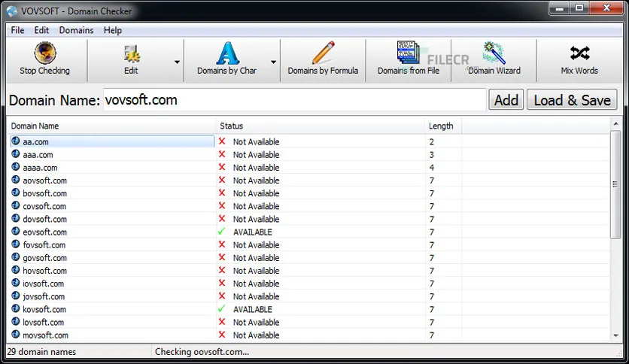Viewport: 629px width, 364px height.
Task: Select the aovsoft.com domain entry
Action: point(44,180)
